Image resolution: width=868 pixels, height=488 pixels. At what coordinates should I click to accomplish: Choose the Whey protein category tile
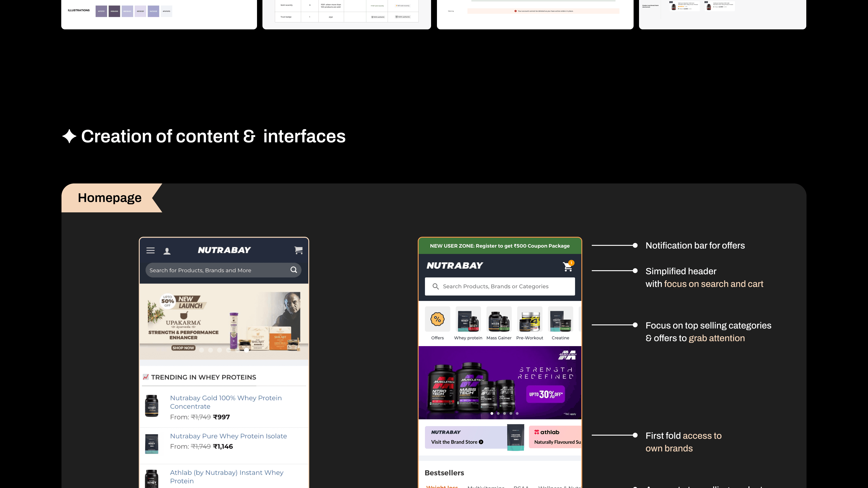click(468, 319)
